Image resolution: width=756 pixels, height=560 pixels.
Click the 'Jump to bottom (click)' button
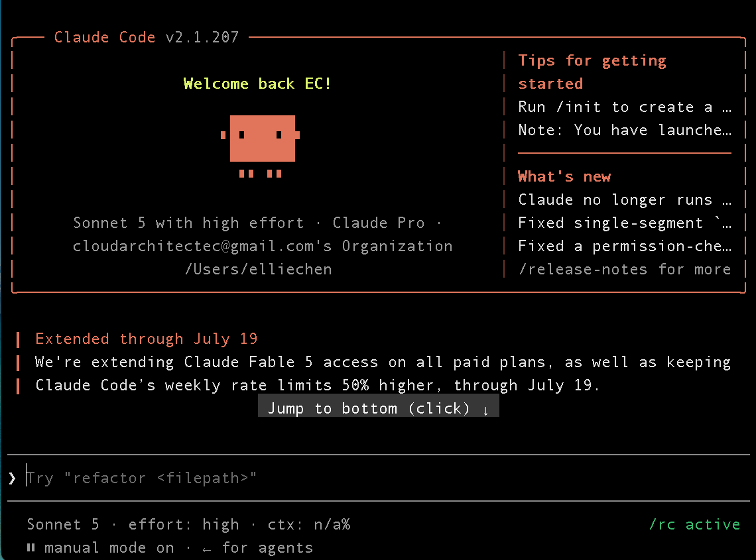pyautogui.click(x=379, y=408)
